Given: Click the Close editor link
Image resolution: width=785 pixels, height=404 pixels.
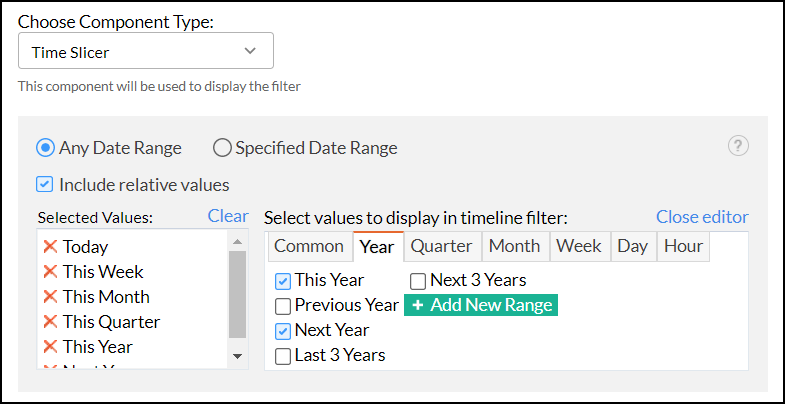Looking at the screenshot, I should click(702, 217).
